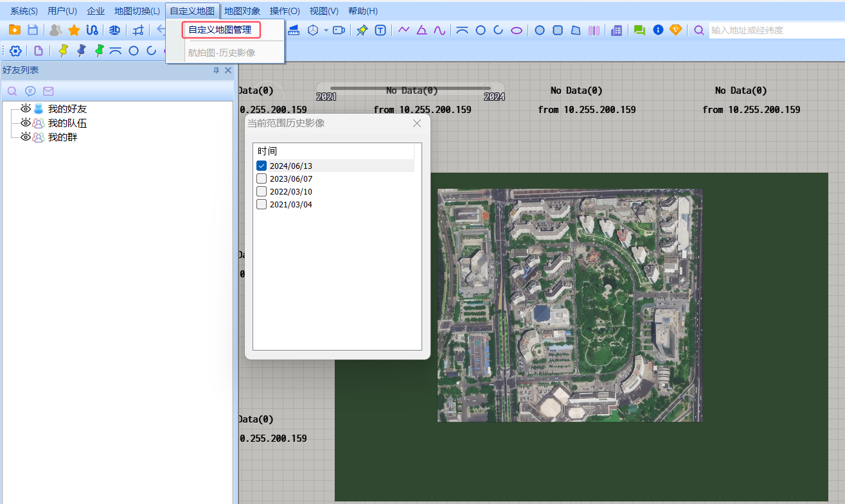Click the 3D globe icon
Viewport: 845px width, 504px height.
pyautogui.click(x=114, y=30)
